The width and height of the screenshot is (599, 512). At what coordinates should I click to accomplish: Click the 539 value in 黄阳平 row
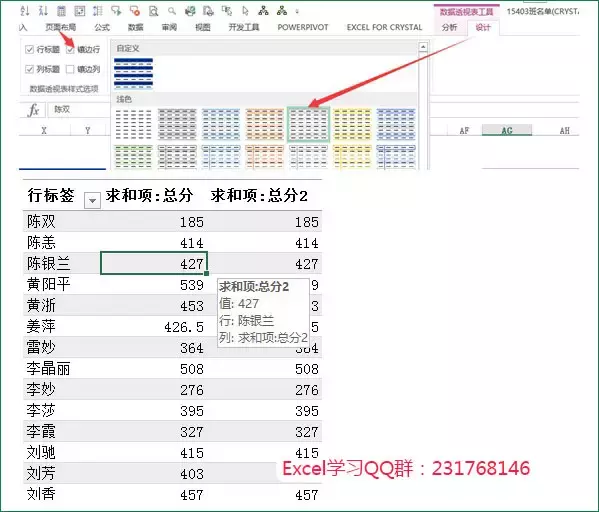click(x=192, y=285)
